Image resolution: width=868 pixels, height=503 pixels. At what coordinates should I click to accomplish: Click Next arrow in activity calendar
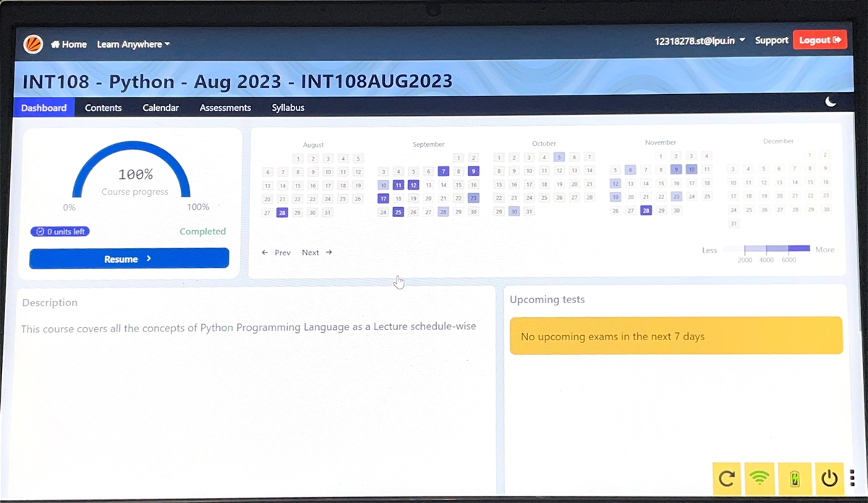[x=317, y=253]
